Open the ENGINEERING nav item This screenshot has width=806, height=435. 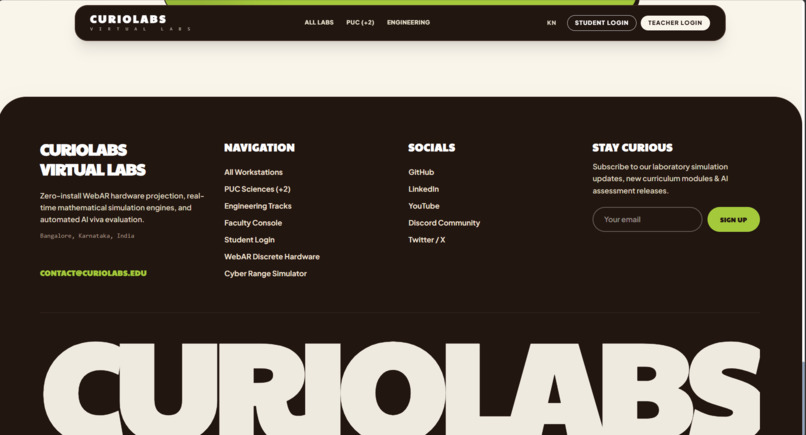point(408,23)
